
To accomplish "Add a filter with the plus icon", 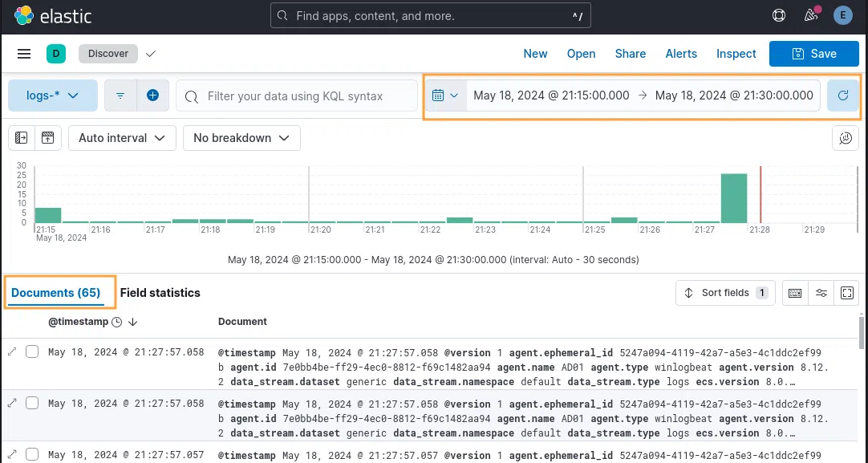I will [x=152, y=95].
